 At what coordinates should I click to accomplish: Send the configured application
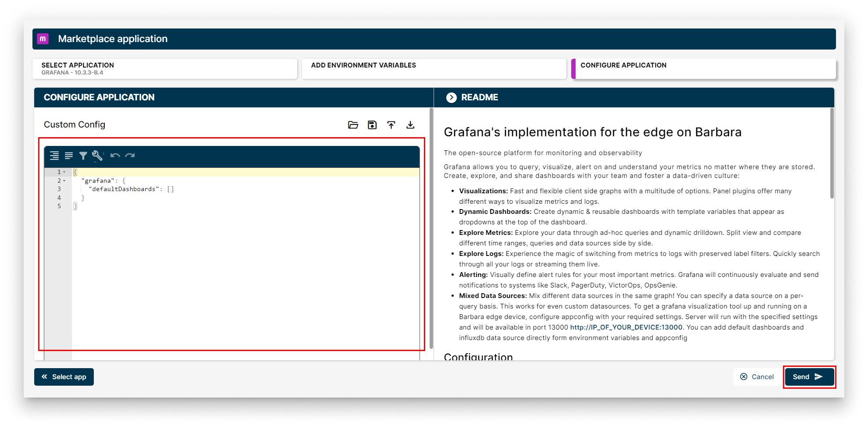coord(809,376)
